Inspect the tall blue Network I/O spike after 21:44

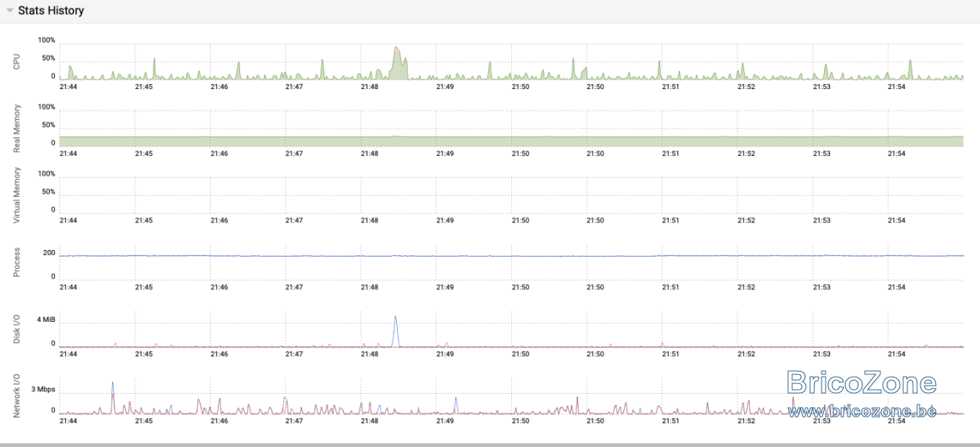pos(112,397)
